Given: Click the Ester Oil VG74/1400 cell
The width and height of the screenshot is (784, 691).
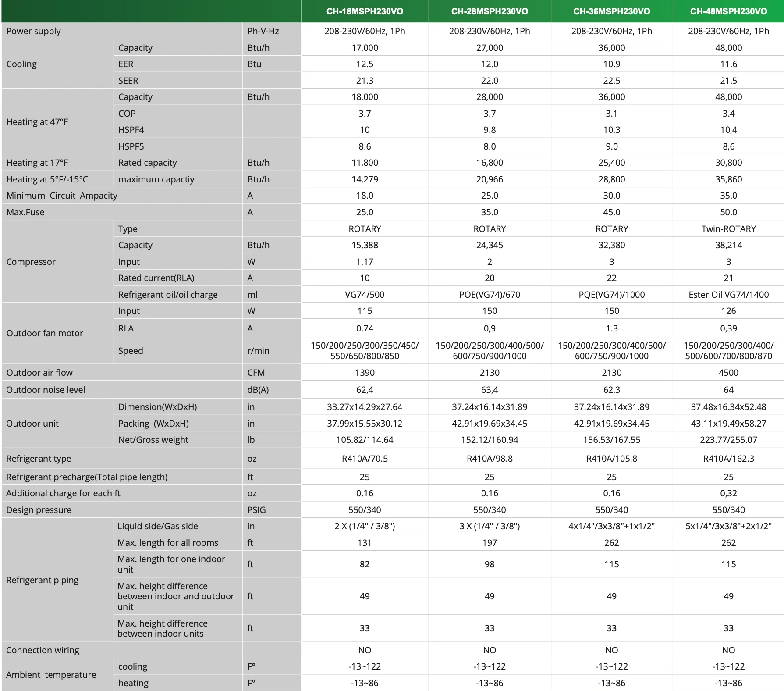Looking at the screenshot, I should point(728,295).
